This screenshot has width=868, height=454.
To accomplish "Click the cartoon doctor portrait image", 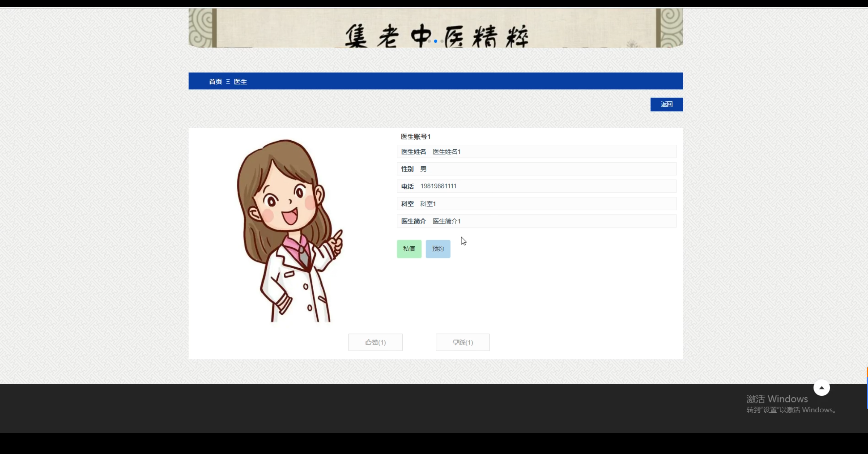I will (290, 230).
